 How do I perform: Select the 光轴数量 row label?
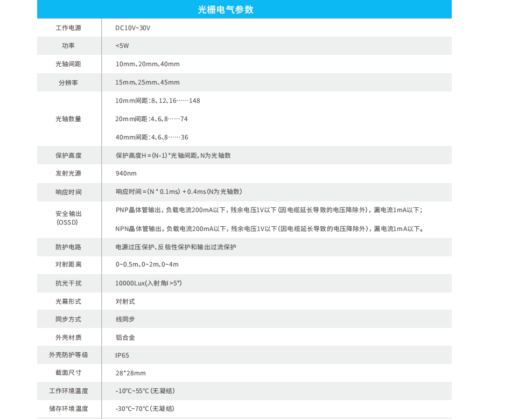[x=68, y=118]
